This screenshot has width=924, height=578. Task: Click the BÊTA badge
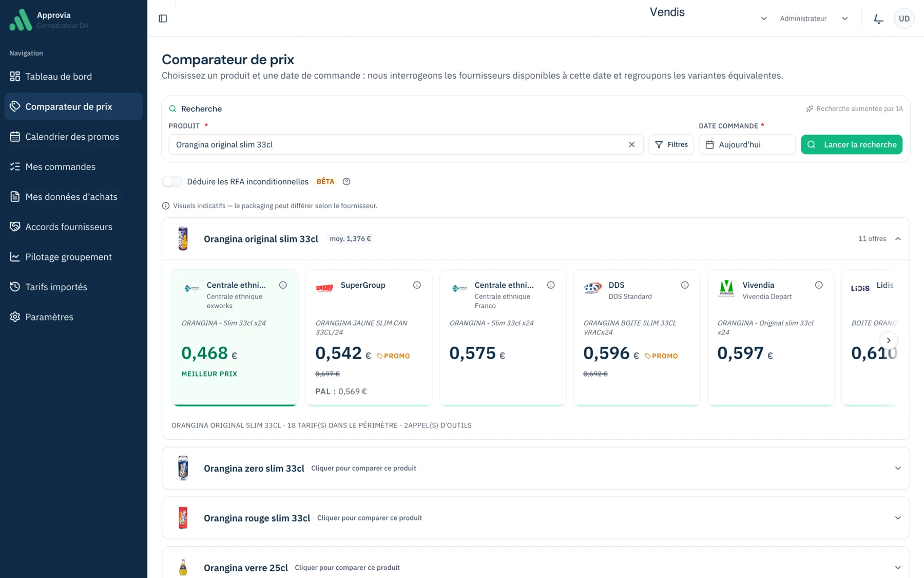pos(325,181)
